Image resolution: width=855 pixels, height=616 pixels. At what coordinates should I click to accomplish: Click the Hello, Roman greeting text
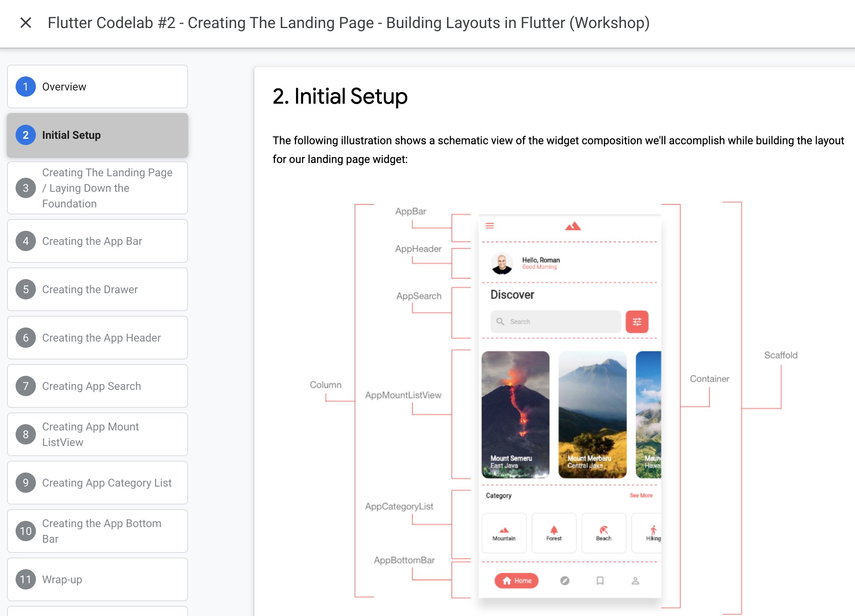(x=541, y=260)
